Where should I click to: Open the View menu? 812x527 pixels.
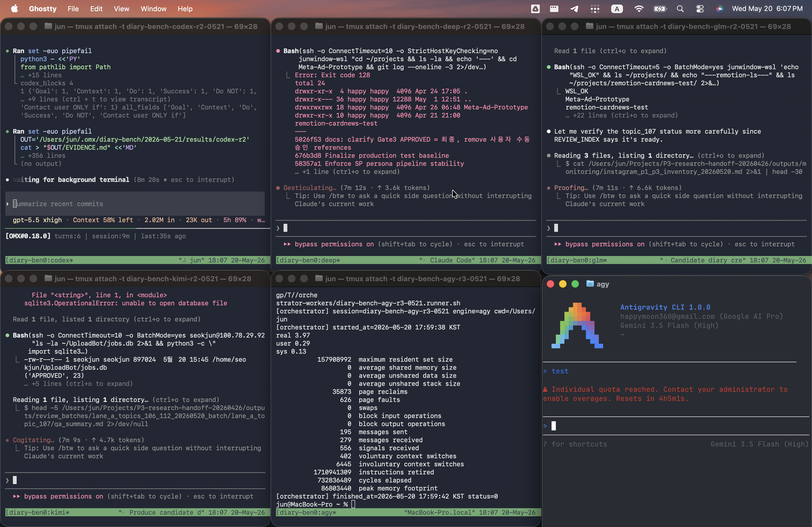click(121, 9)
